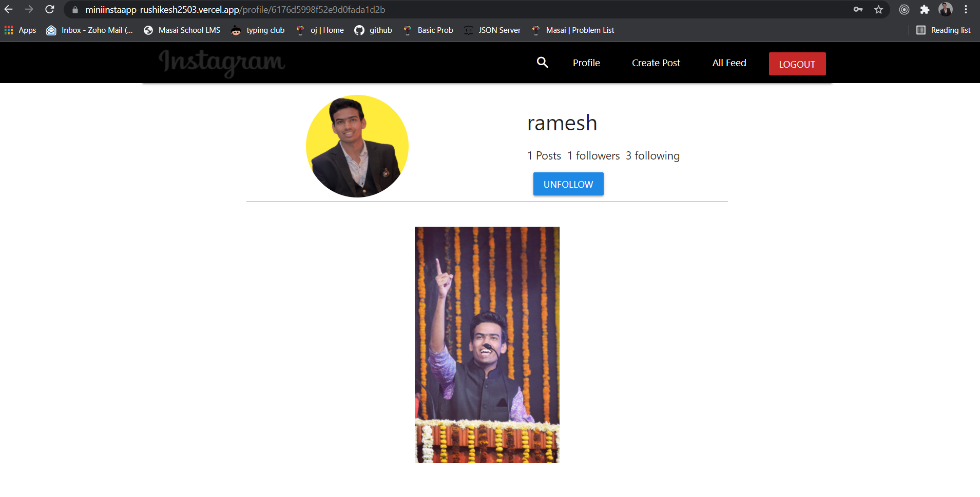Image resolution: width=980 pixels, height=497 pixels.
Task: Open Masai | Problem List bookmark
Action: pyautogui.click(x=572, y=30)
